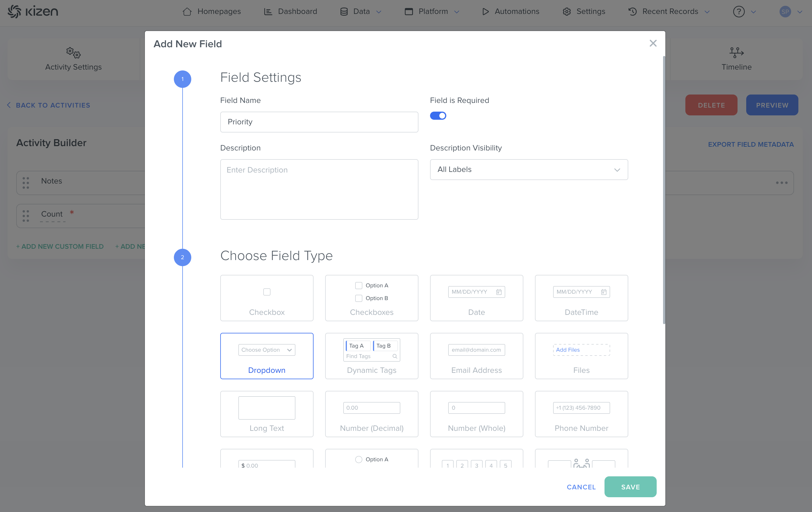Open the Description Visibility All Labels dropdown
Screen dimensions: 812x512
click(528, 170)
